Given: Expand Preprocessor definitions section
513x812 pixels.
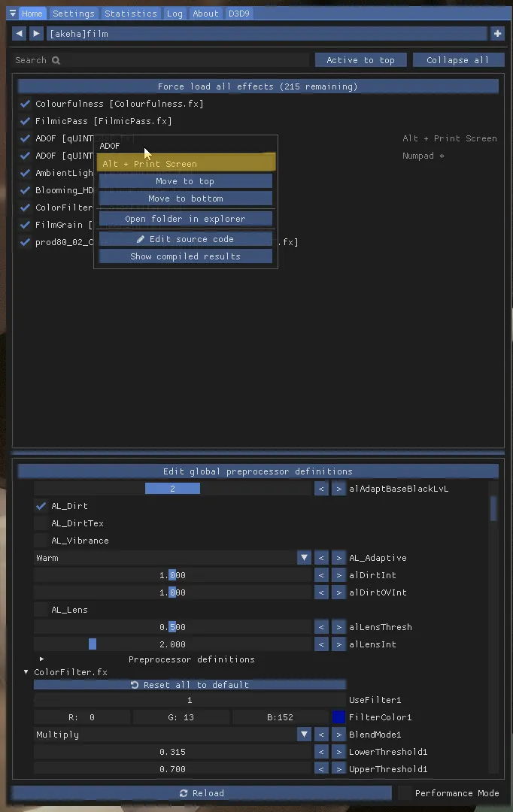Looking at the screenshot, I should (x=41, y=659).
